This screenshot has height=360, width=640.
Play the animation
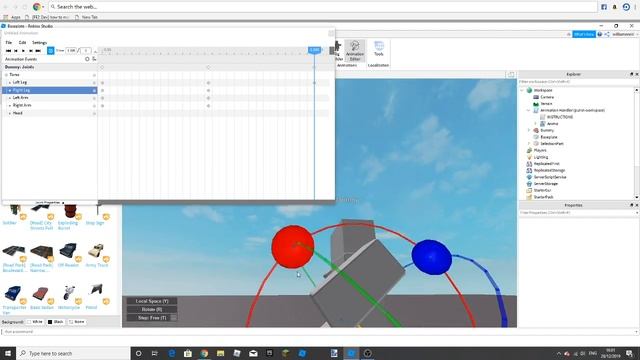[23, 51]
